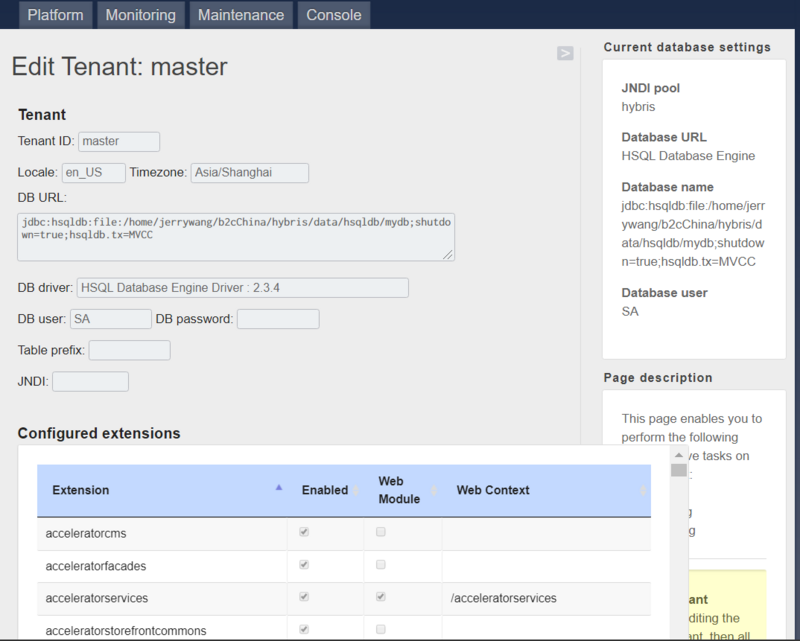Click the Timezone input field

point(249,173)
